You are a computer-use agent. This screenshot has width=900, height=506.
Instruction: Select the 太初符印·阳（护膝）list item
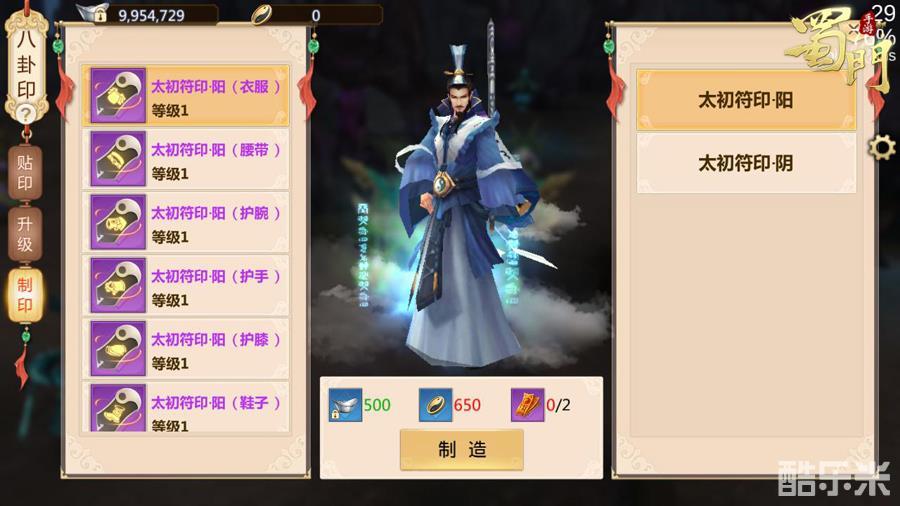coord(185,348)
